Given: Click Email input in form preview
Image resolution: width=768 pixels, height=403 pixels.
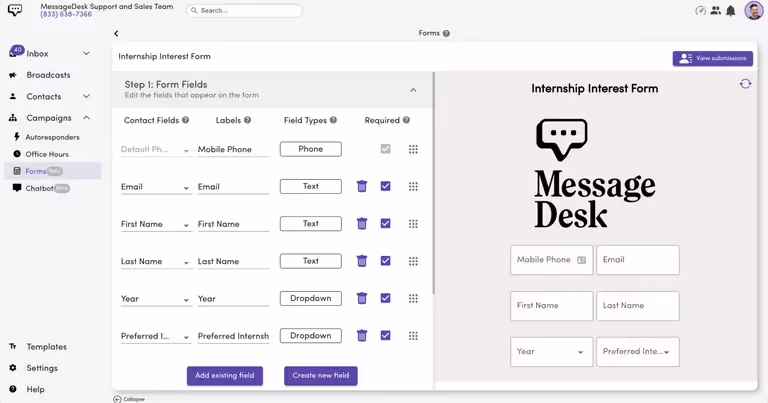Looking at the screenshot, I should pos(638,260).
